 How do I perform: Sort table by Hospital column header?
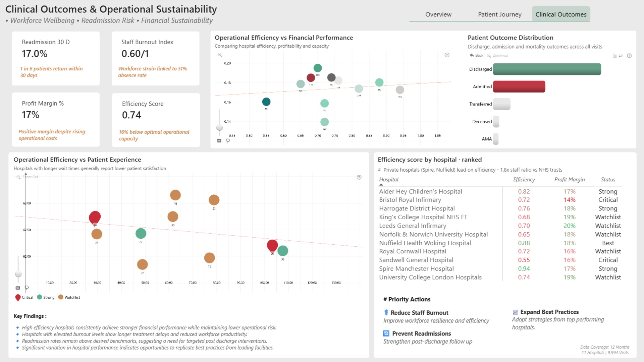coord(389,180)
